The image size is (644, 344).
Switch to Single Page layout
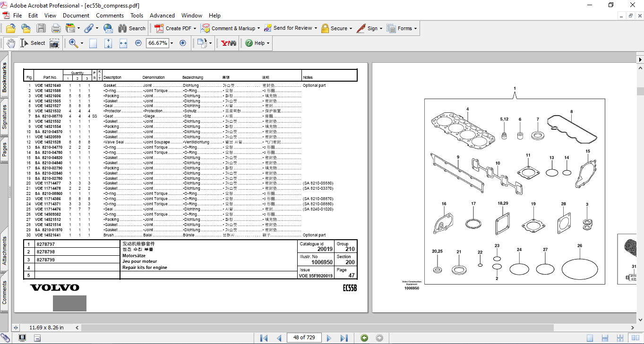click(590, 338)
